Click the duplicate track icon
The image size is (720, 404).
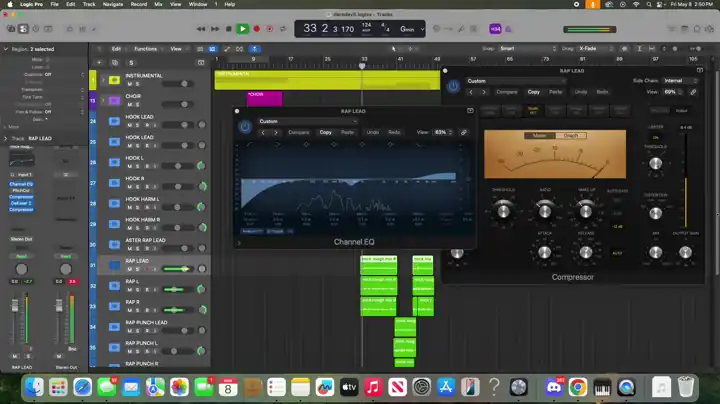coord(115,62)
